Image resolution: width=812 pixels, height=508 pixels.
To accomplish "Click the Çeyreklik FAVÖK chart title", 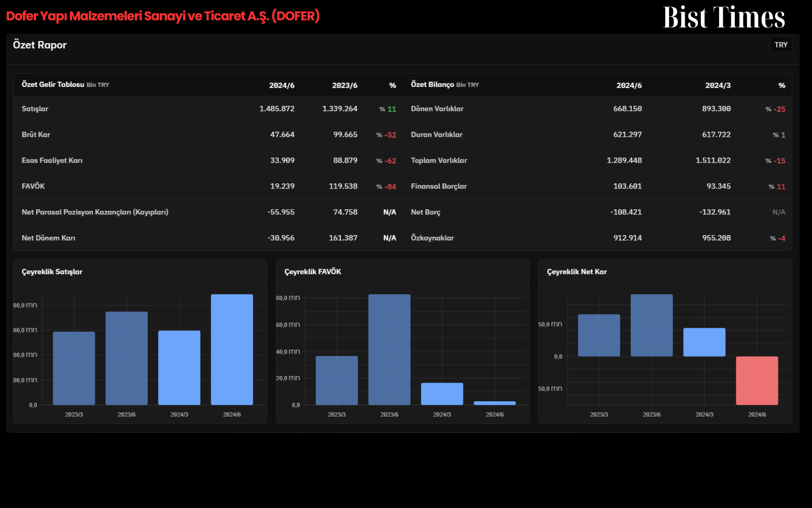I will tap(313, 272).
